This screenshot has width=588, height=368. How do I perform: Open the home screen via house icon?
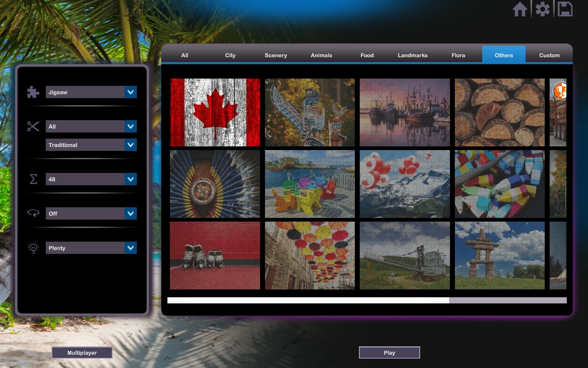tap(520, 9)
